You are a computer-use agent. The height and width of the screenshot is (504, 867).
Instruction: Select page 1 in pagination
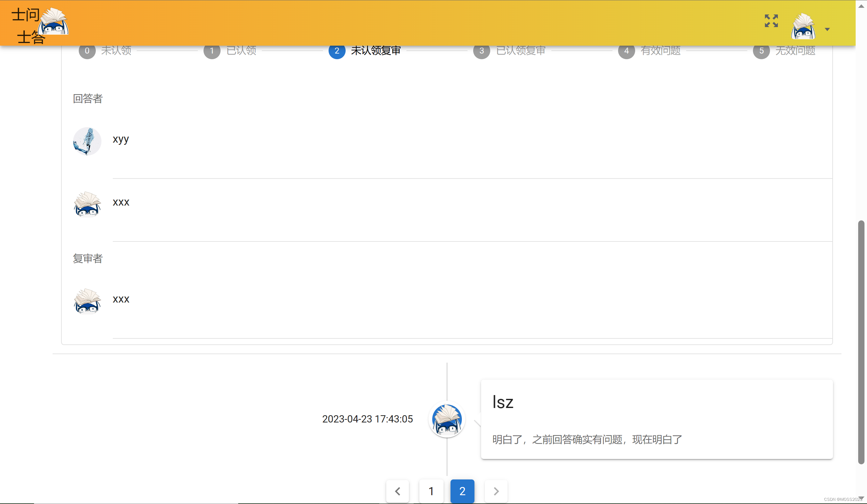point(431,491)
